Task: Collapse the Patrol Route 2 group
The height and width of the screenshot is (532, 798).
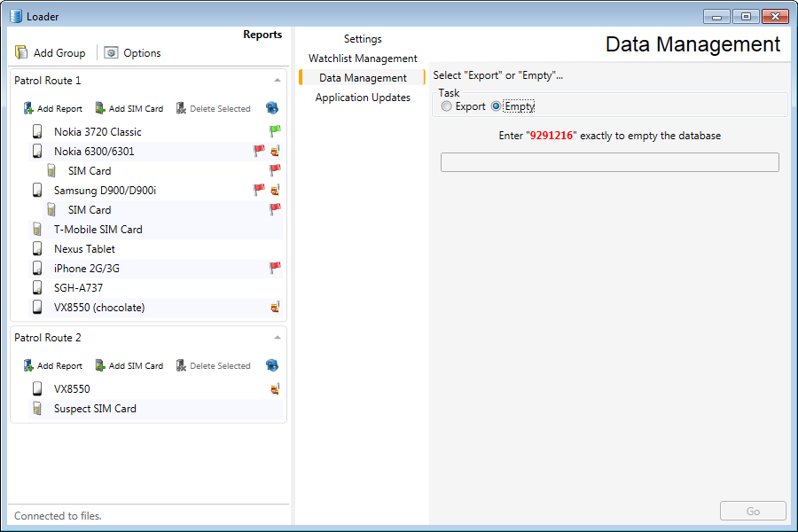Action: click(x=278, y=338)
